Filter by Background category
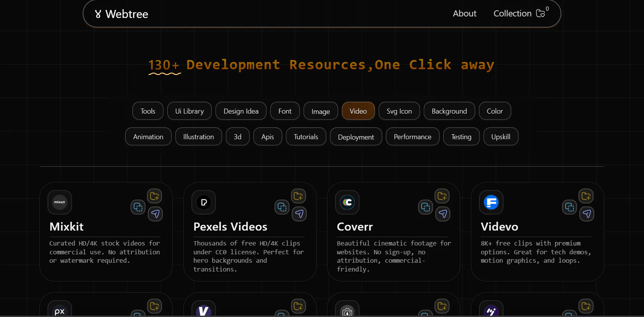The height and width of the screenshot is (317, 644). pos(449,111)
